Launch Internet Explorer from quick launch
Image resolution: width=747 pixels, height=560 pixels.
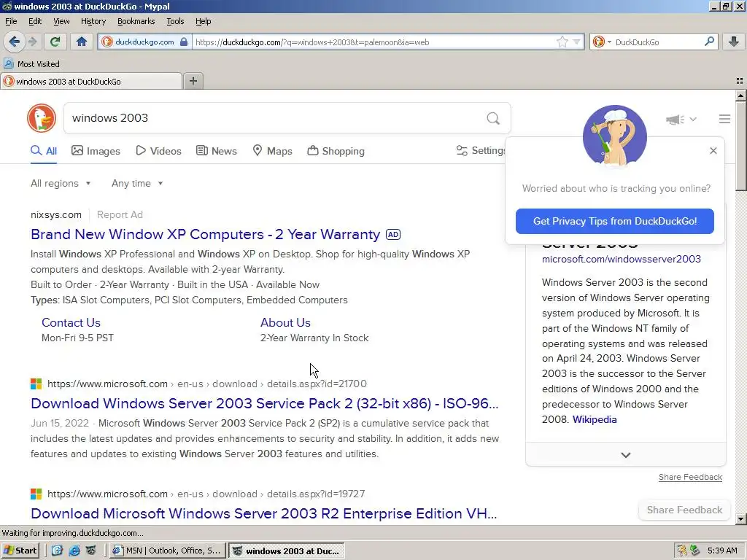(x=74, y=551)
